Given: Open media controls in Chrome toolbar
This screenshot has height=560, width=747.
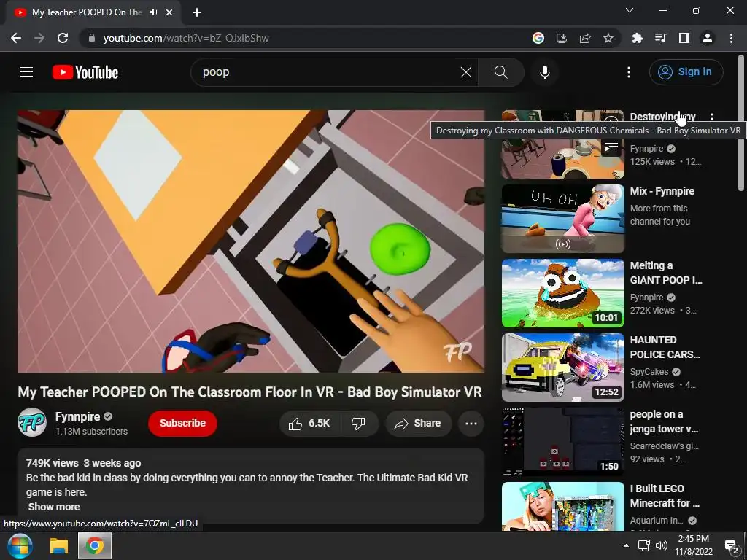Looking at the screenshot, I should pyautogui.click(x=661, y=38).
